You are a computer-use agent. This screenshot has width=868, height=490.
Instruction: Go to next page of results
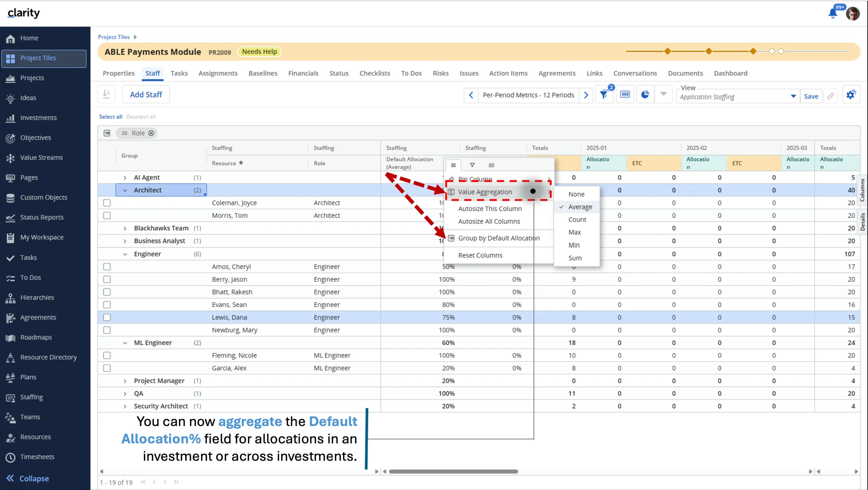(x=165, y=482)
